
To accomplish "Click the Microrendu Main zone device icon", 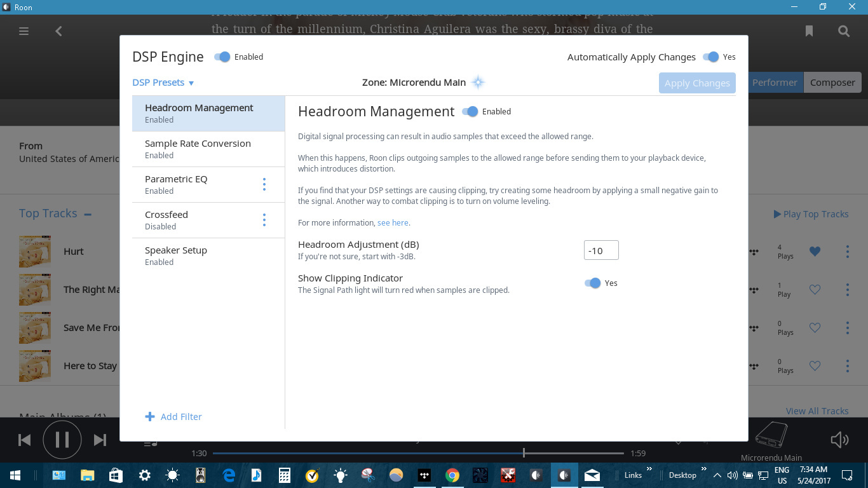I will click(771, 435).
